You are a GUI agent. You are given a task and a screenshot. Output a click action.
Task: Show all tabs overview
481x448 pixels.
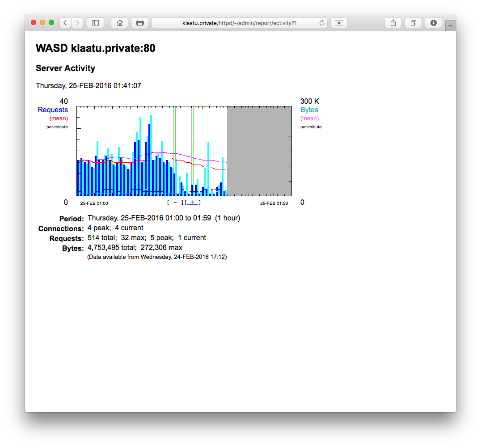[413, 23]
